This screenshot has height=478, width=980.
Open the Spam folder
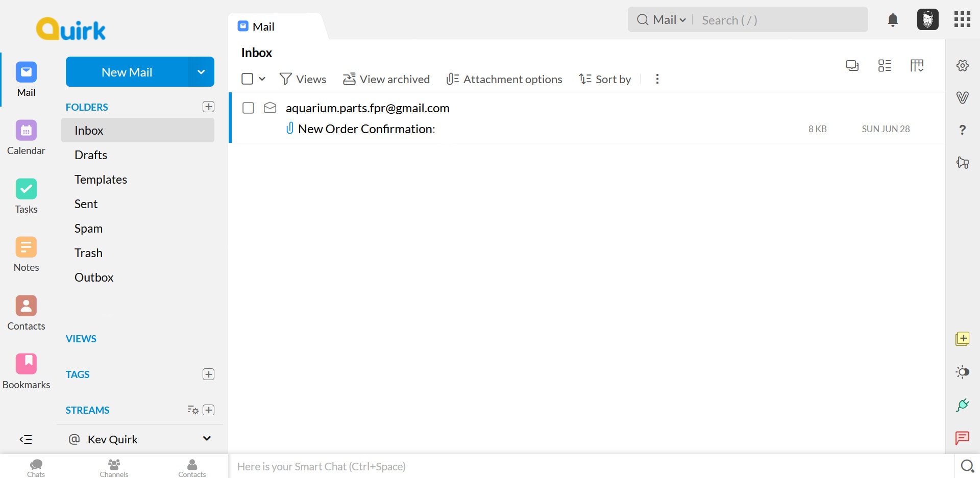tap(88, 228)
